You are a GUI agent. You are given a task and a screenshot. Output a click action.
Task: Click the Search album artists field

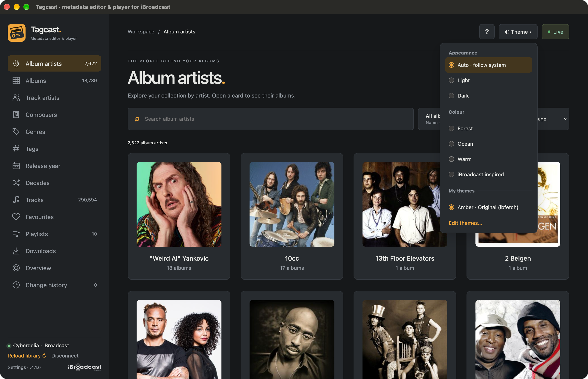point(270,119)
